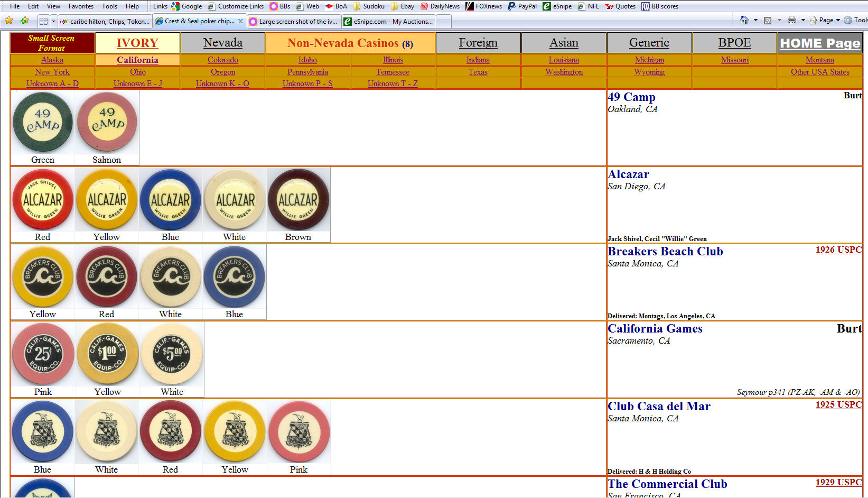Open the Favorites Center star icon
The width and height of the screenshot is (868, 498).
8,21
